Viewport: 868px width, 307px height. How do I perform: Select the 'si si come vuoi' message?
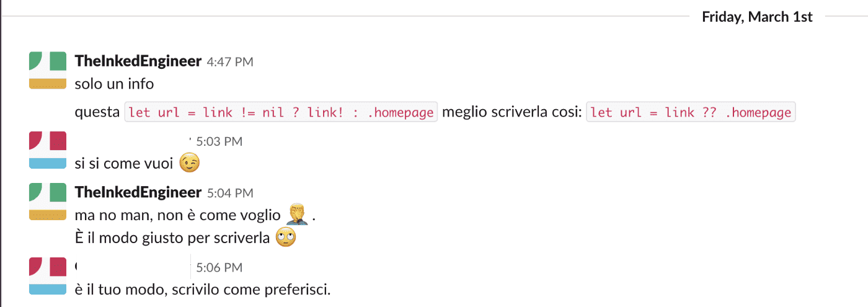coord(124,164)
